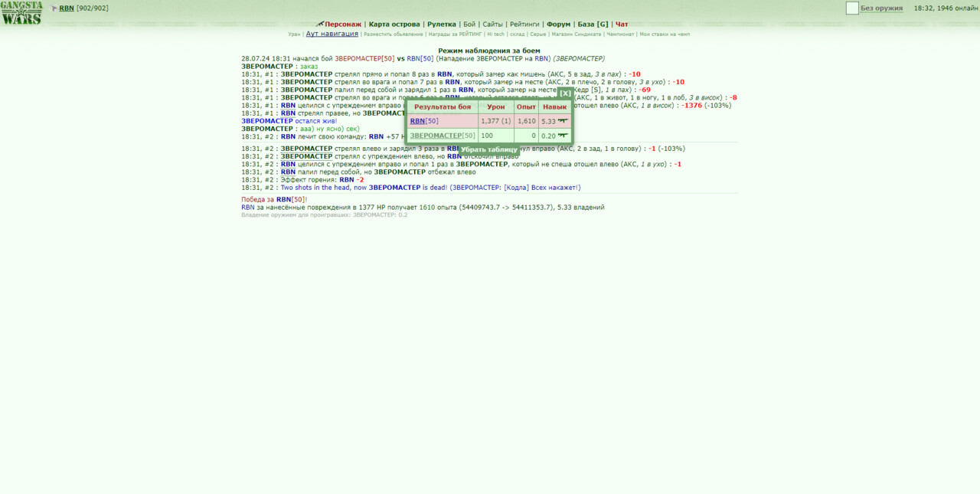Click the 1946 онлайн counter
The width and height of the screenshot is (980, 494).
click(x=955, y=8)
